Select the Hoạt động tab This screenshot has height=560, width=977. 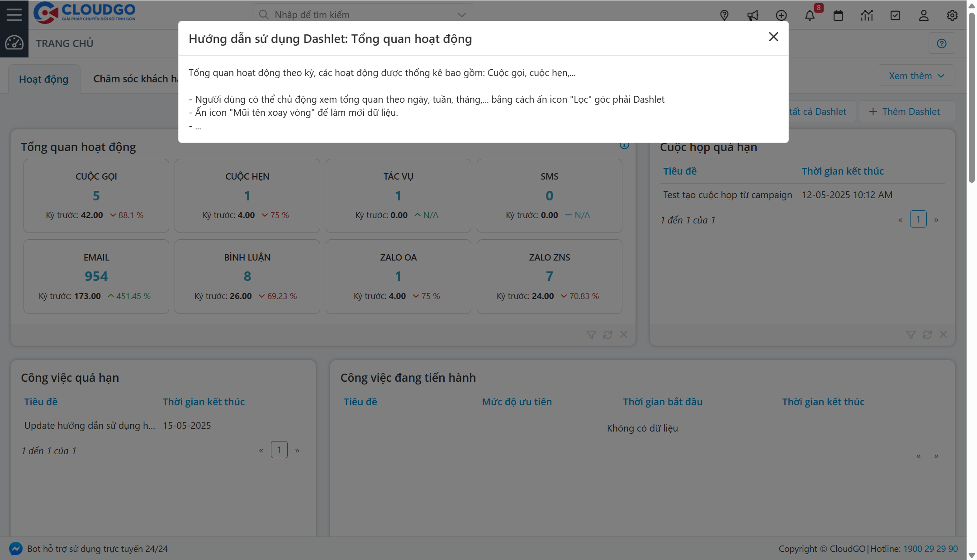click(x=43, y=78)
